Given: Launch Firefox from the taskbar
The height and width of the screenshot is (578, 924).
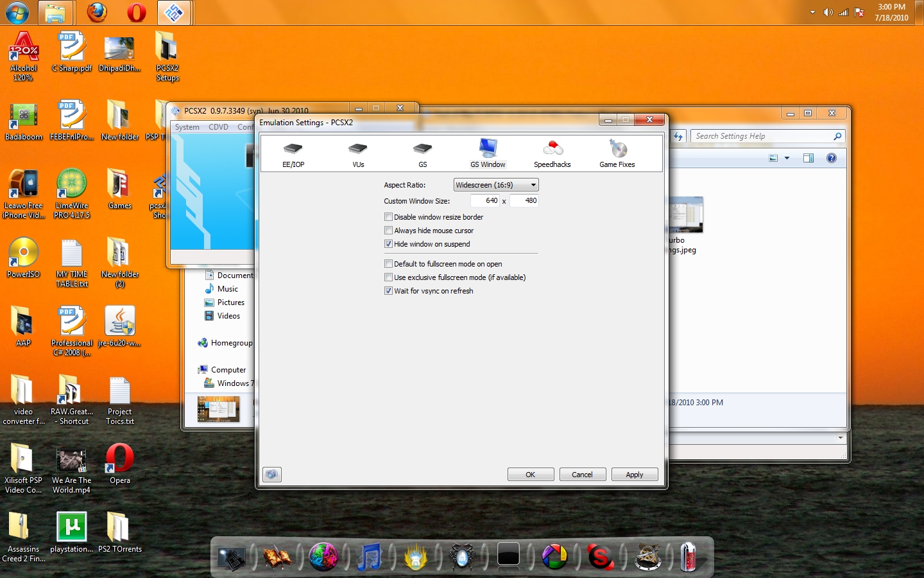Looking at the screenshot, I should (97, 13).
